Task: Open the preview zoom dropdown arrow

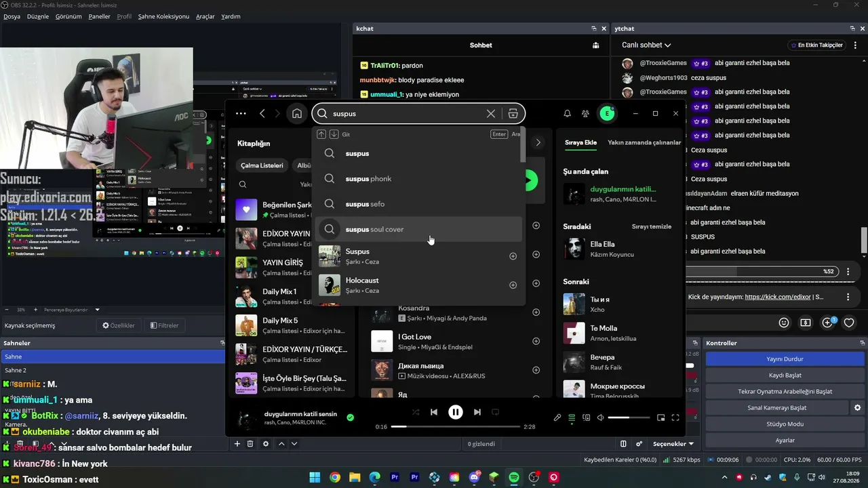Action: 97,310
